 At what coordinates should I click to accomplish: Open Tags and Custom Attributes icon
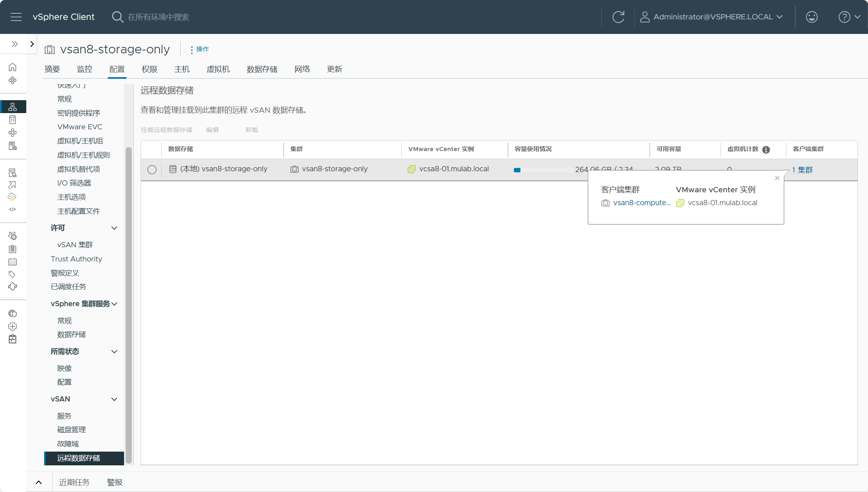(x=13, y=274)
